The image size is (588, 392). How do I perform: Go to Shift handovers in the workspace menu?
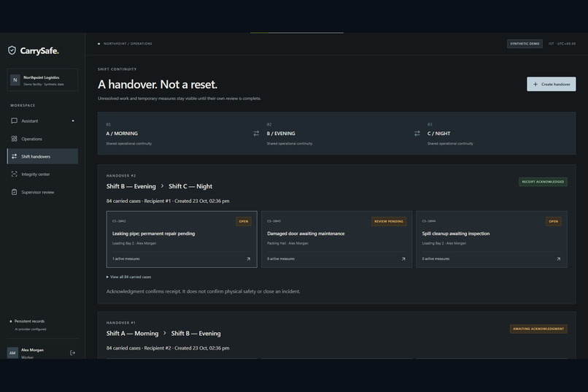tap(42, 156)
